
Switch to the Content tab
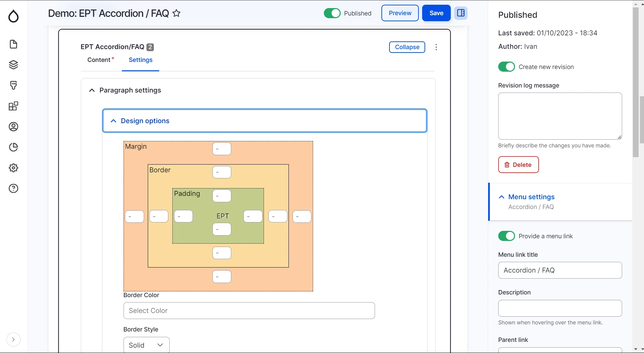click(99, 60)
